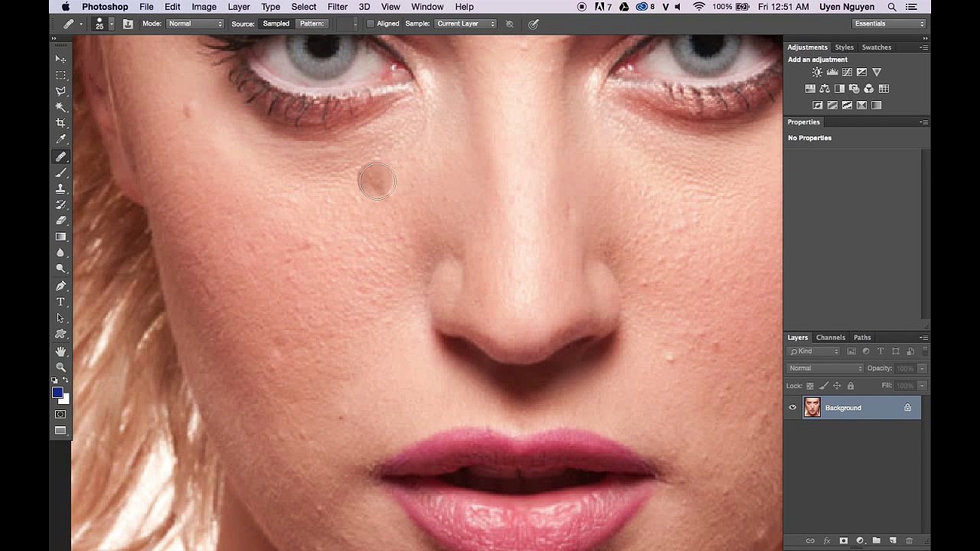This screenshot has width=980, height=551.
Task: Toggle Quick Mask mode
Action: 60,415
